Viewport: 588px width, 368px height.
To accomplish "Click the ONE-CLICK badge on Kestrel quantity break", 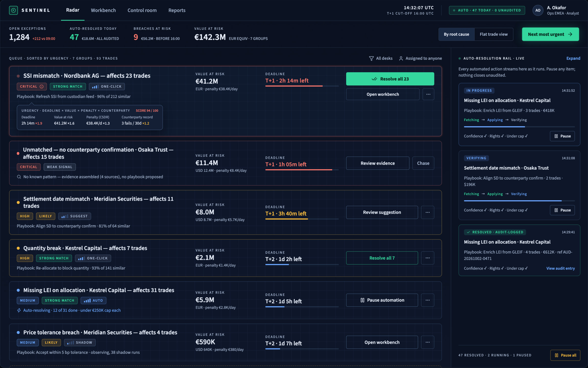I will tap(93, 258).
